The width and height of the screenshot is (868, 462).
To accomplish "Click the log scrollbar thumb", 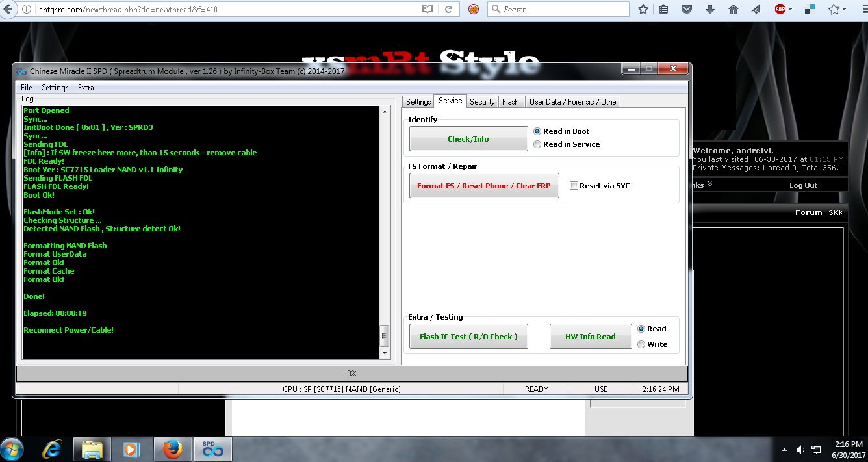I will click(x=384, y=337).
